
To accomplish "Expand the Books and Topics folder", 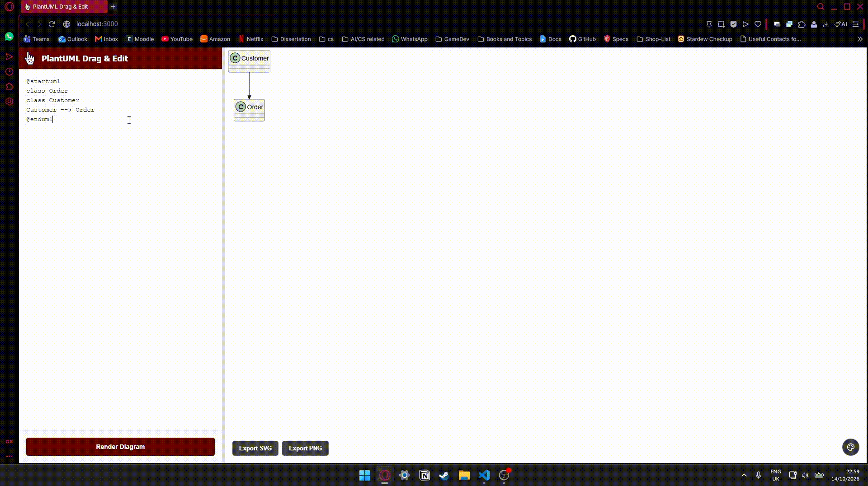I will pyautogui.click(x=505, y=39).
